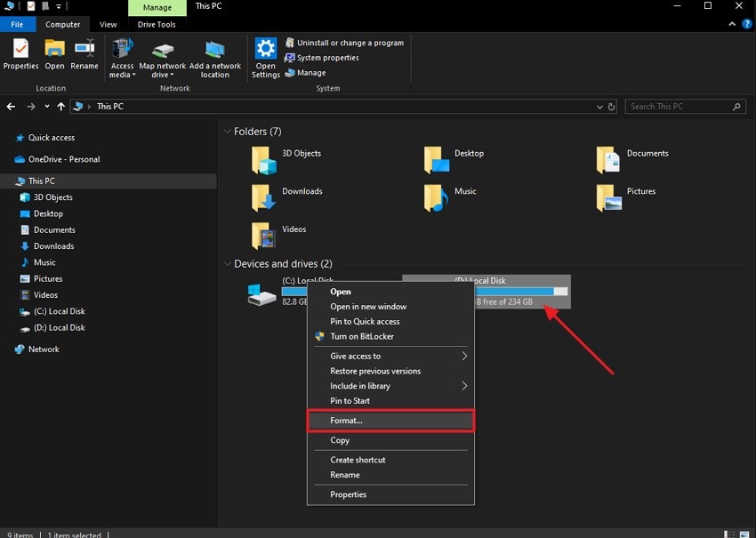This screenshot has height=538, width=756.
Task: Collapse the Devices and drives (2) section
Action: point(227,264)
